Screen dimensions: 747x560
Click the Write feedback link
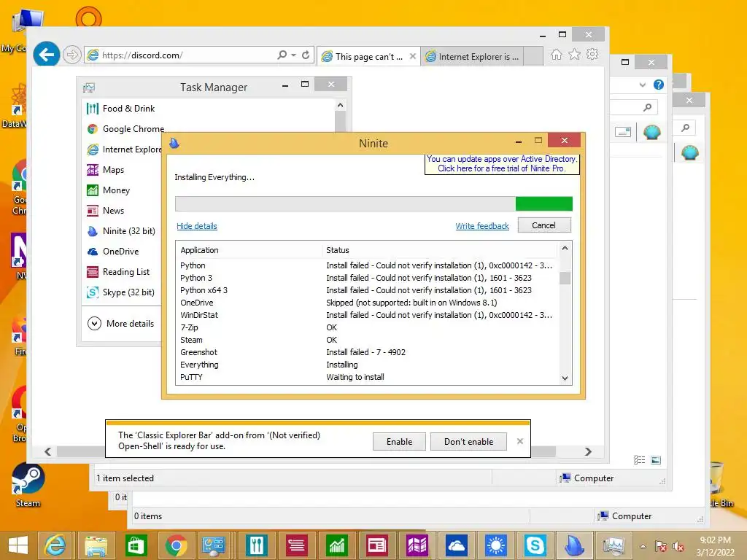click(482, 226)
